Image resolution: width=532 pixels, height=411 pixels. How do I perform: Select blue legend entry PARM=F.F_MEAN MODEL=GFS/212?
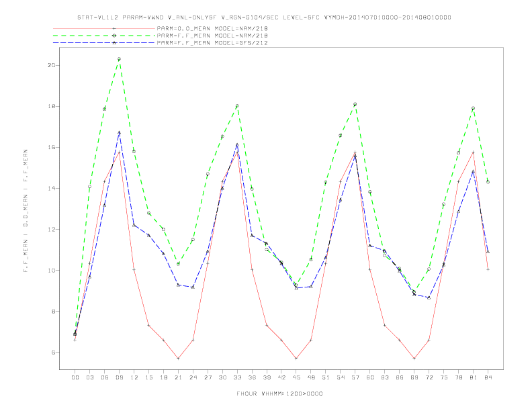212,43
